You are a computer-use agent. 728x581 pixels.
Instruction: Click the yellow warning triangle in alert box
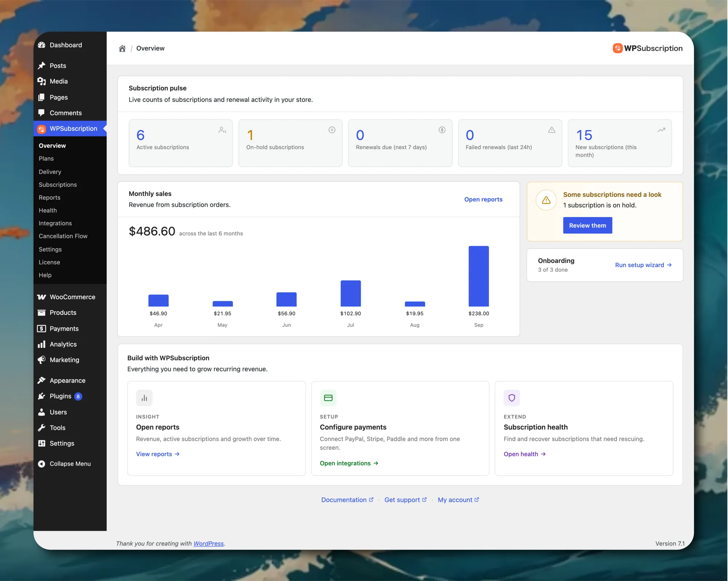click(x=546, y=200)
